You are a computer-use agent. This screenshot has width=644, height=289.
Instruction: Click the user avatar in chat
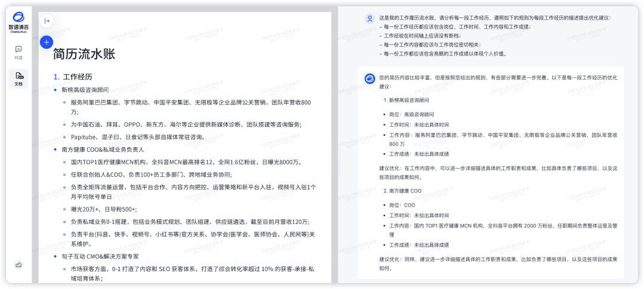370,18
